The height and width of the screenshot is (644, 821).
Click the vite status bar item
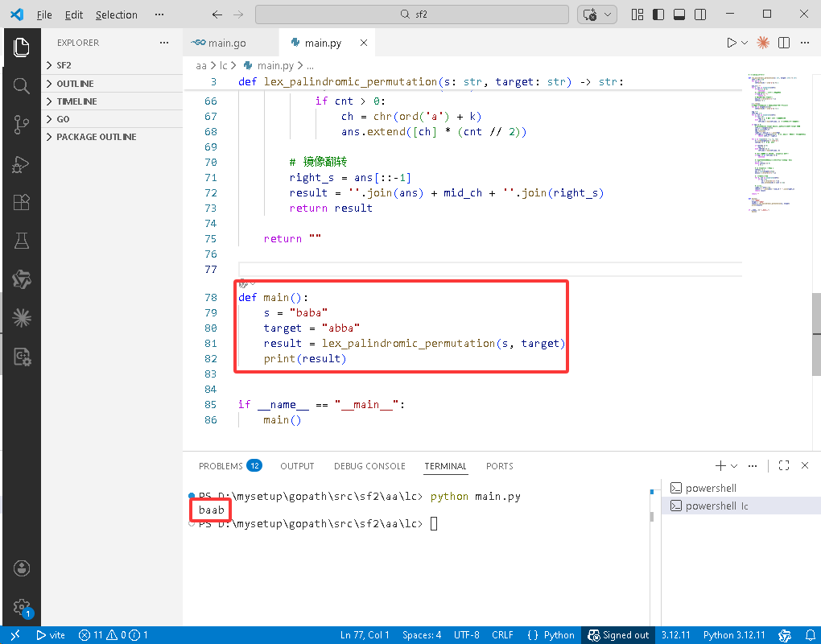click(x=51, y=635)
